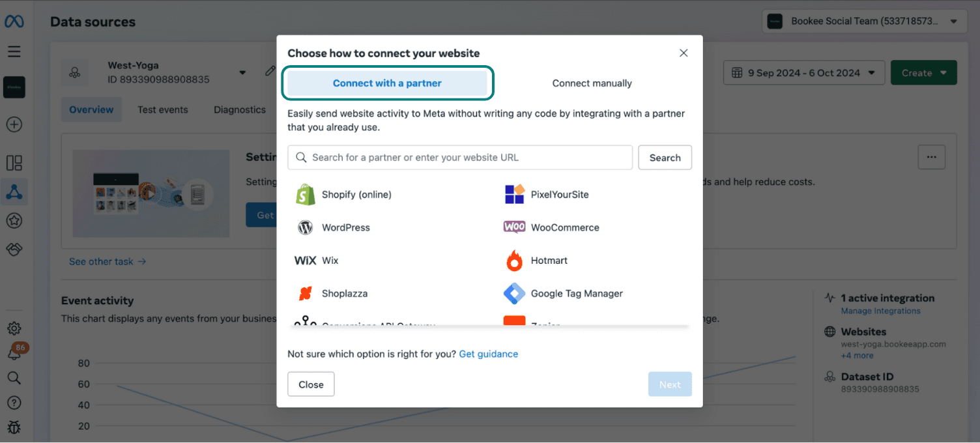Select the Hotmart flame icon
Viewport: 980px width, 443px height.
pyautogui.click(x=515, y=261)
